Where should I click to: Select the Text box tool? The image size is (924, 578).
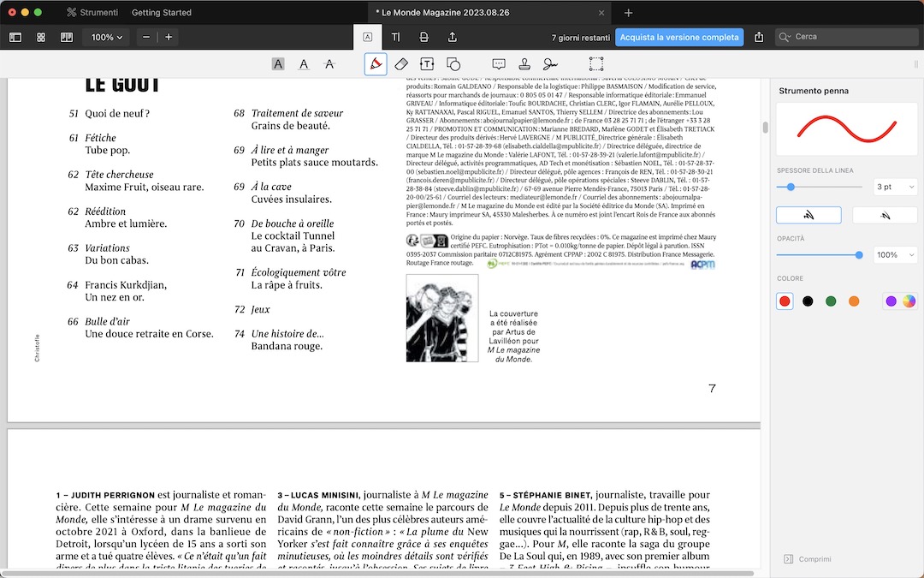[427, 64]
